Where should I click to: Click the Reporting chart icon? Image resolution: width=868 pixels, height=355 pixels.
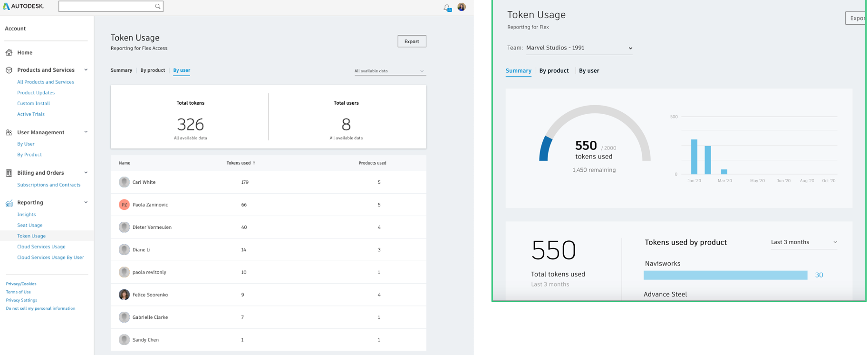(9, 203)
